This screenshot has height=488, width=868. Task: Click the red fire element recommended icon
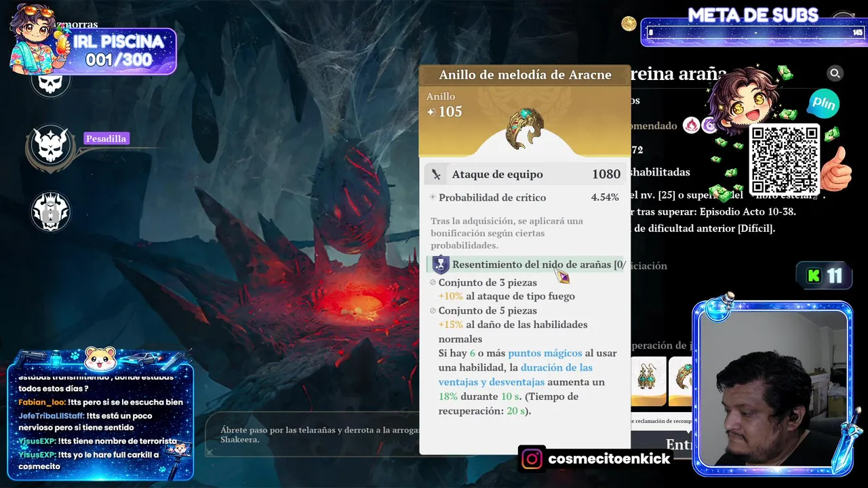(691, 125)
